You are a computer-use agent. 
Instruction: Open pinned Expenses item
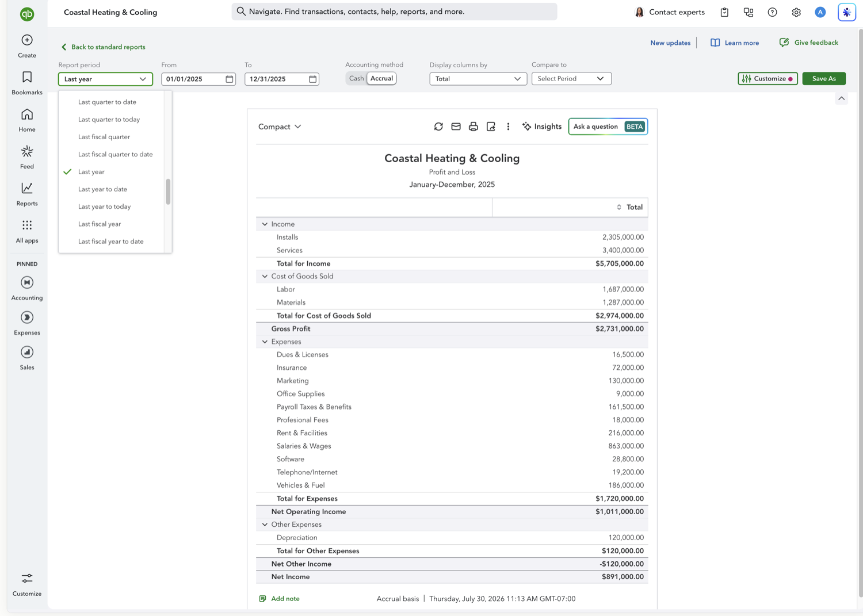click(27, 323)
